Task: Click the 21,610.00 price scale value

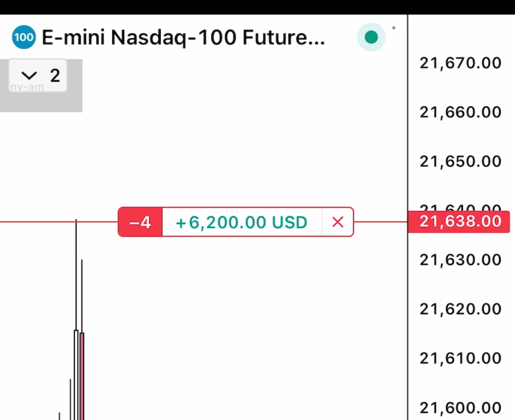Action: [460, 358]
